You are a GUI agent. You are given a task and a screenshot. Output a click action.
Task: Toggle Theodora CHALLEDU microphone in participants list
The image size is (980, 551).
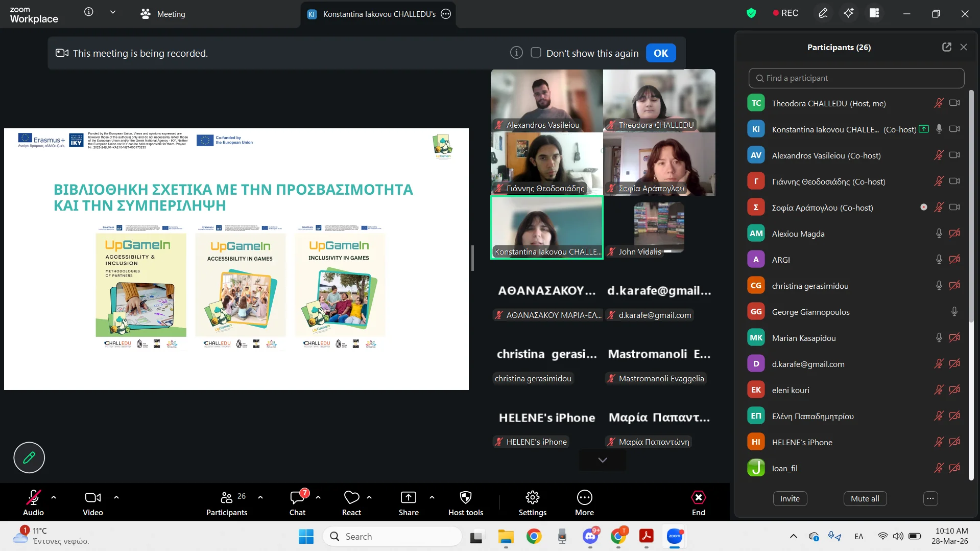point(939,103)
